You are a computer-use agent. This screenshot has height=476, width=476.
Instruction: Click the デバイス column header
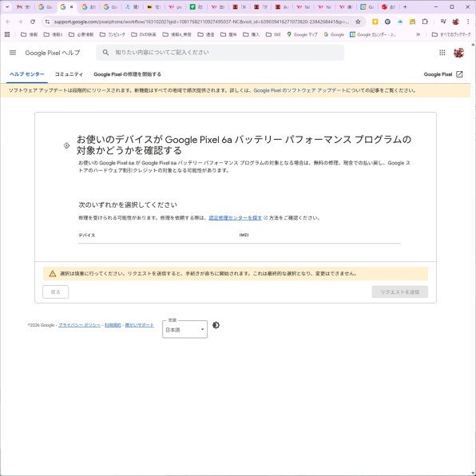pos(87,235)
